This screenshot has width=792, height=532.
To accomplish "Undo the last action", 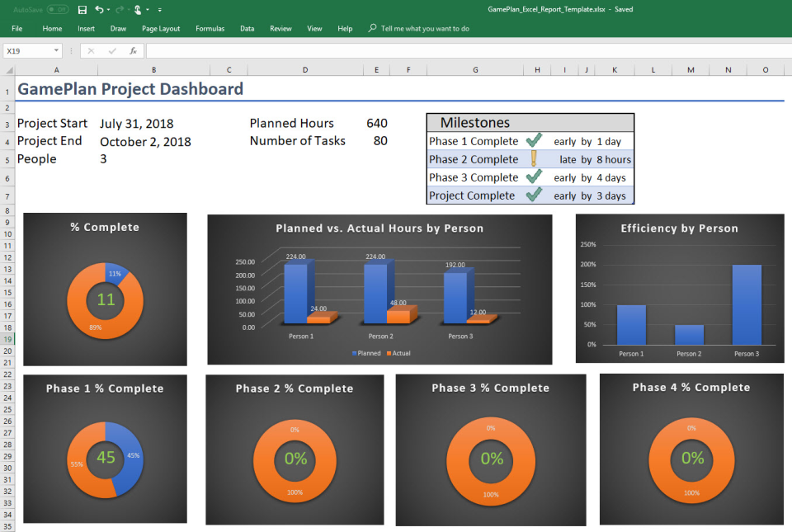I will pos(99,9).
